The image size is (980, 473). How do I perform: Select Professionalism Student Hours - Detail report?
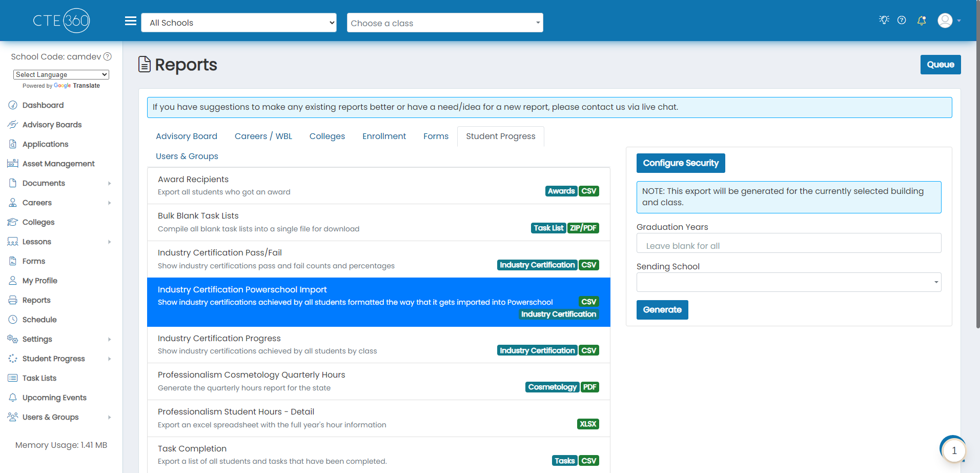[x=379, y=419]
